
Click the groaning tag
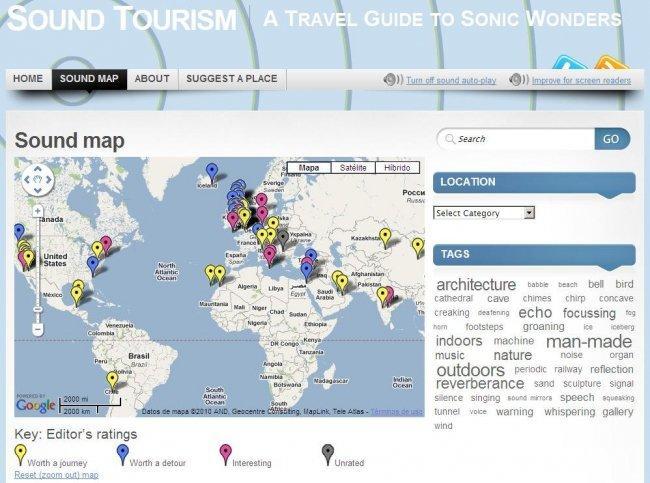543,327
